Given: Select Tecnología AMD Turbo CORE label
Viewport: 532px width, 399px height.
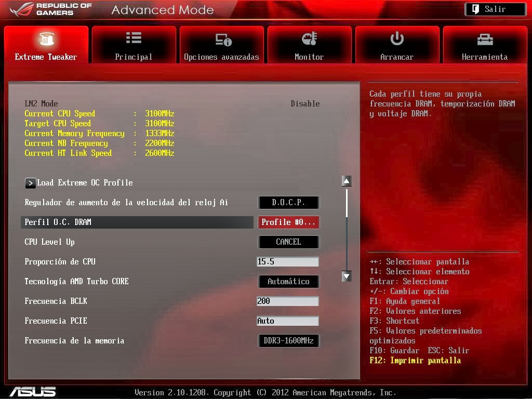Looking at the screenshot, I should pos(77,281).
